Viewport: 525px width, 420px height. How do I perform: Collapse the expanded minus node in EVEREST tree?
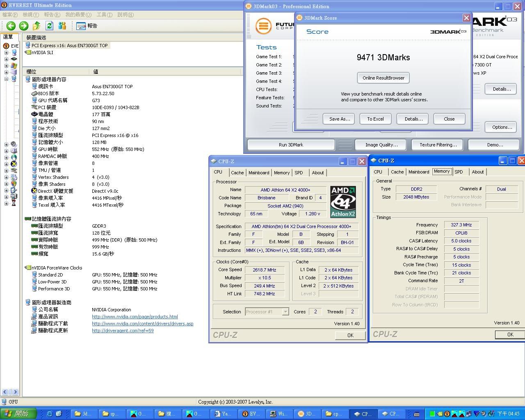point(6,79)
